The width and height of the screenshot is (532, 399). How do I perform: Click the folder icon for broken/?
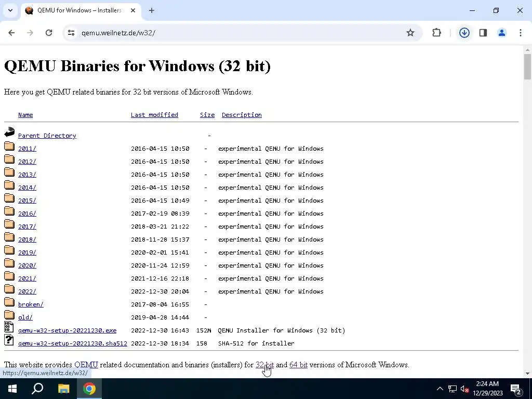click(x=9, y=302)
